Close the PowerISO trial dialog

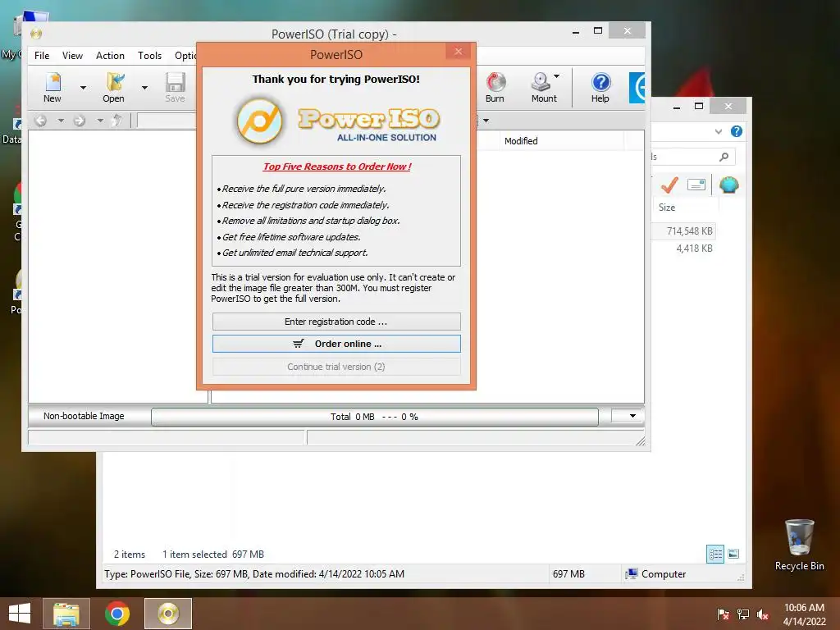(459, 52)
